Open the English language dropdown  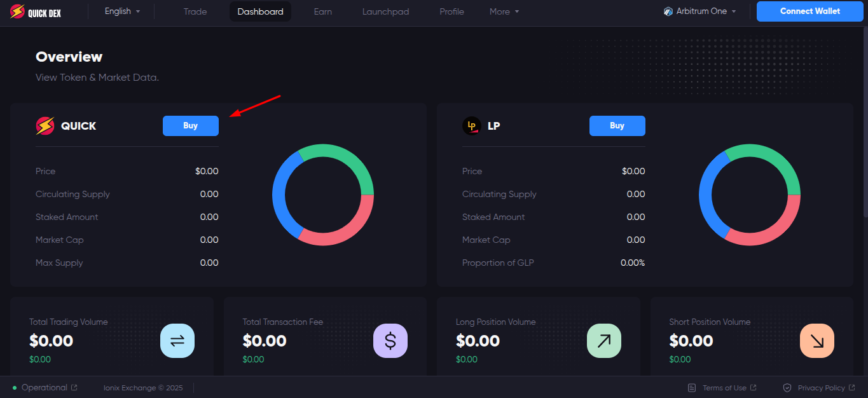123,11
